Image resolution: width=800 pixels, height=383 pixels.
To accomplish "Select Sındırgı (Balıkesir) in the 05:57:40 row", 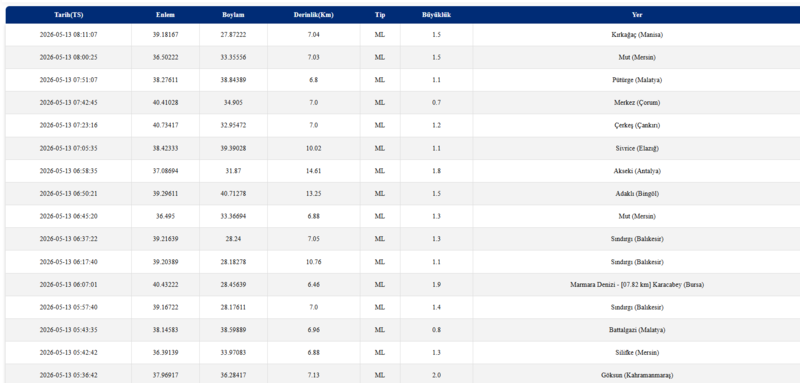I will [x=637, y=308].
